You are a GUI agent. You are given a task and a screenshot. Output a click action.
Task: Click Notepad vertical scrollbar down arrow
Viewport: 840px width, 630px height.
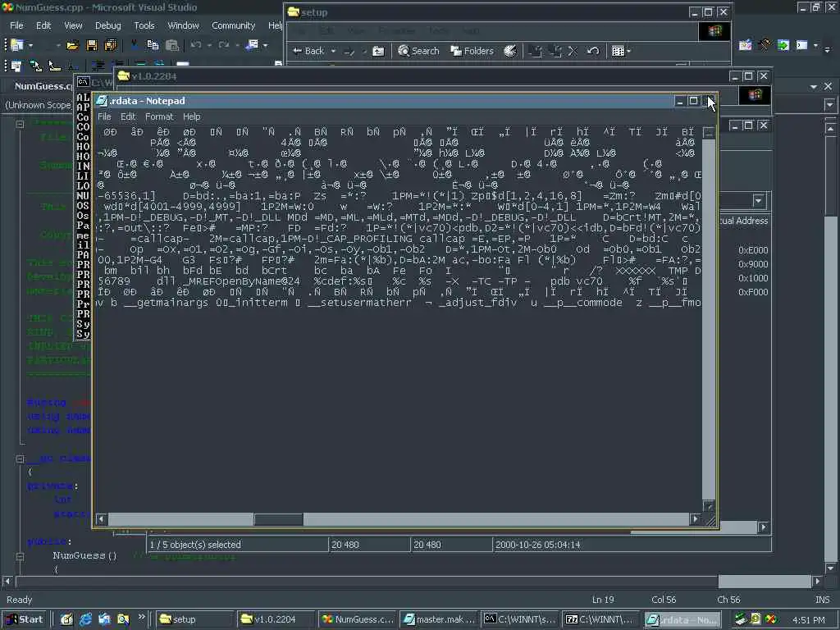coord(708,506)
